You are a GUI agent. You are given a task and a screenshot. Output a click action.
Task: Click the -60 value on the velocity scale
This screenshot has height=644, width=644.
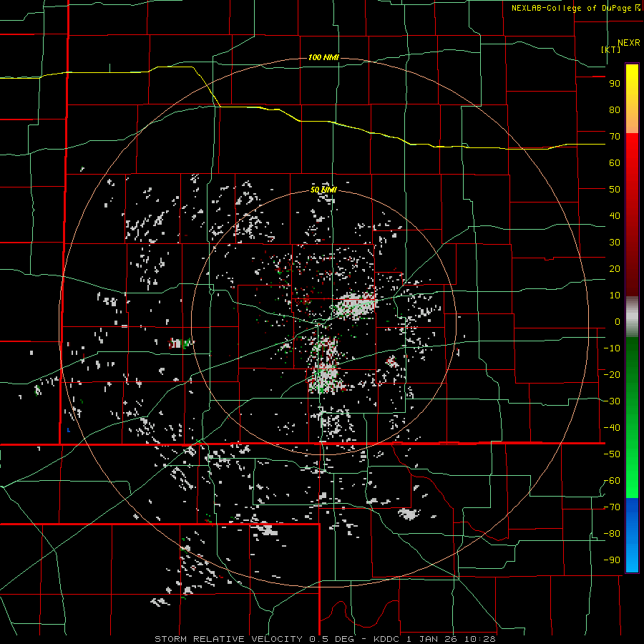point(612,481)
